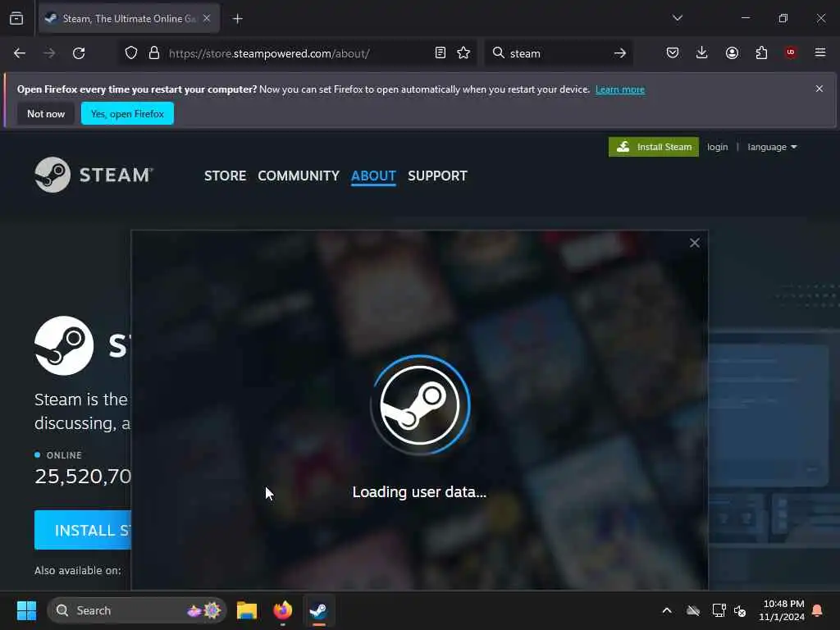
Task: Open muted volume tray icon
Action: coord(740,610)
